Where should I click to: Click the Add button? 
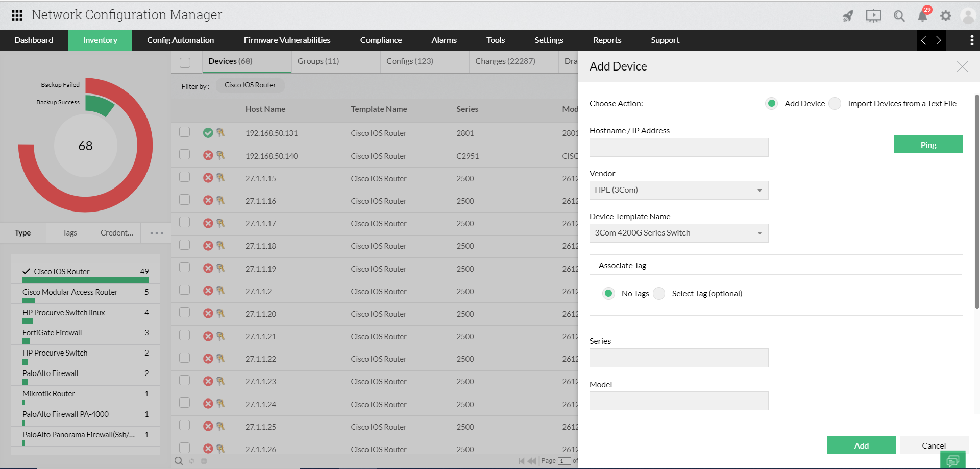tap(862, 445)
